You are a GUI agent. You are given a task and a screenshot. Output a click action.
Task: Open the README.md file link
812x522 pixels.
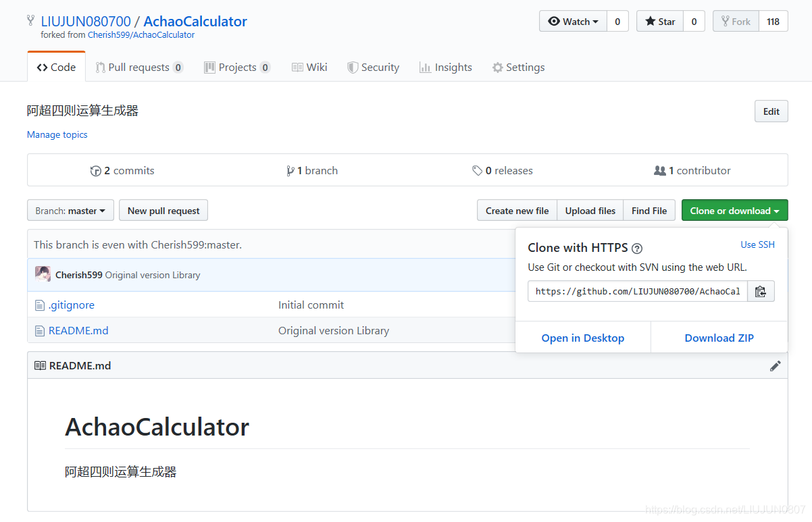pyautogui.click(x=78, y=331)
